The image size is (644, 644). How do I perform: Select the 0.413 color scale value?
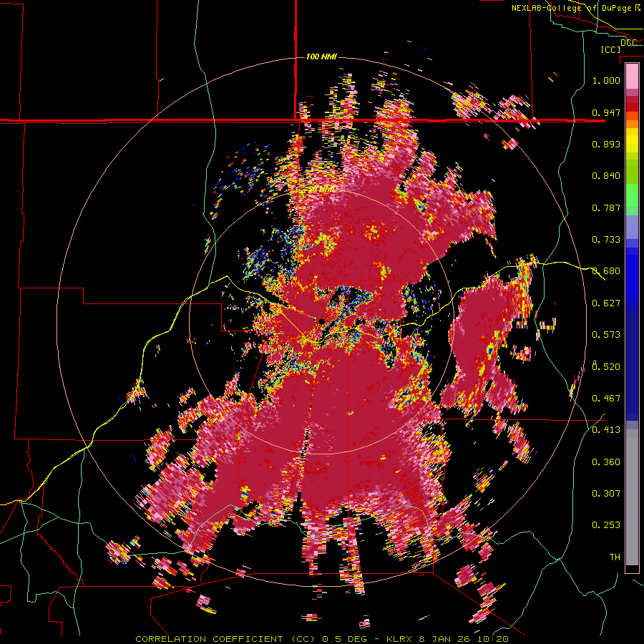coord(606,430)
